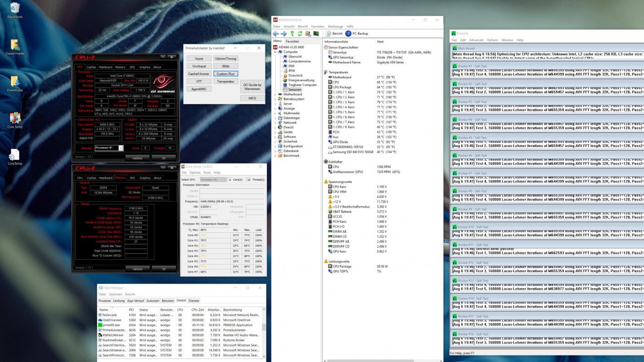Select Energieverwaltung item in AIDA64 tree
644x362 pixels.
tap(298, 80)
